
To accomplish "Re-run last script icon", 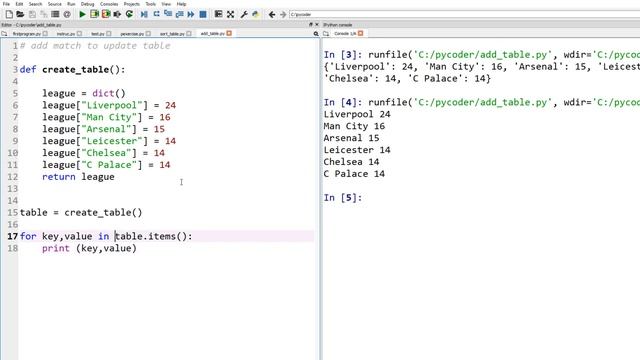I will point(129,14).
